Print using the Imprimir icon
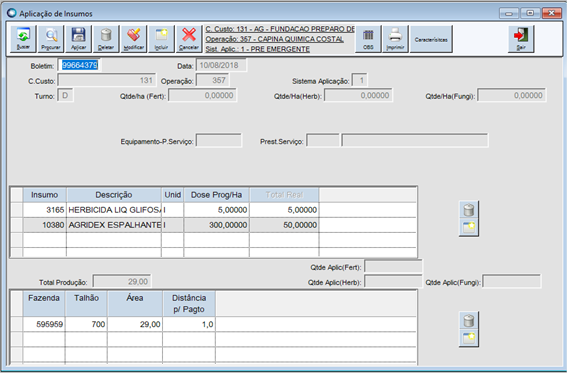This screenshot has width=567, height=373. [396, 39]
